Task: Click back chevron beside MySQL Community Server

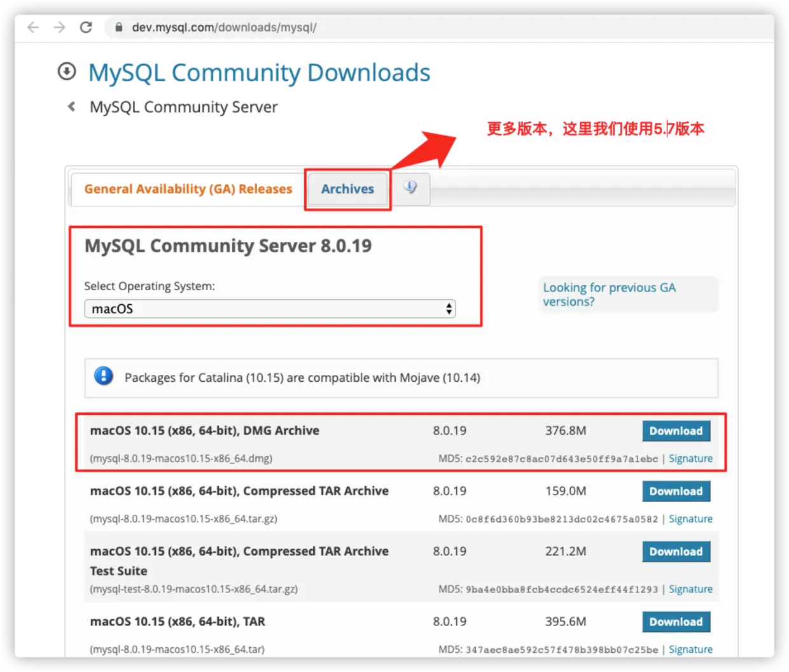Action: click(71, 106)
